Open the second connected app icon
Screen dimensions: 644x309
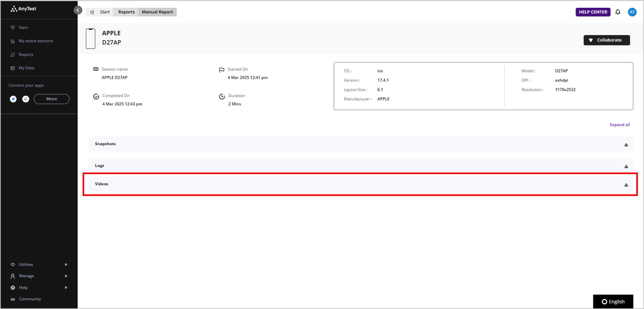click(26, 99)
